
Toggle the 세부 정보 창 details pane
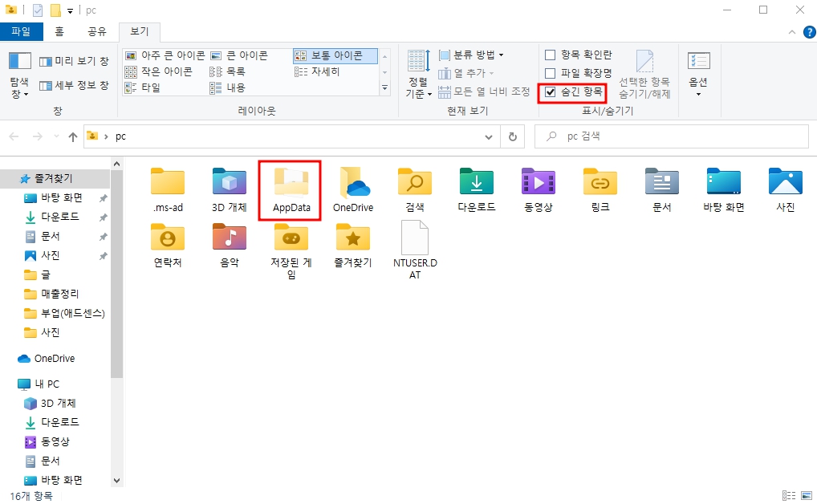click(74, 86)
